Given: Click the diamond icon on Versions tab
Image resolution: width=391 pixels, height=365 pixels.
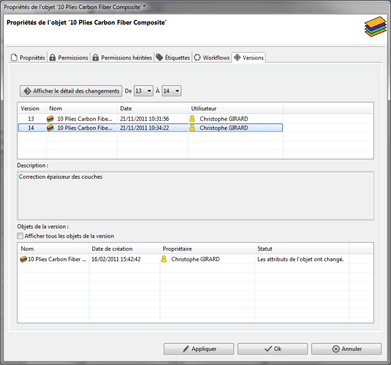Looking at the screenshot, I should (x=237, y=58).
